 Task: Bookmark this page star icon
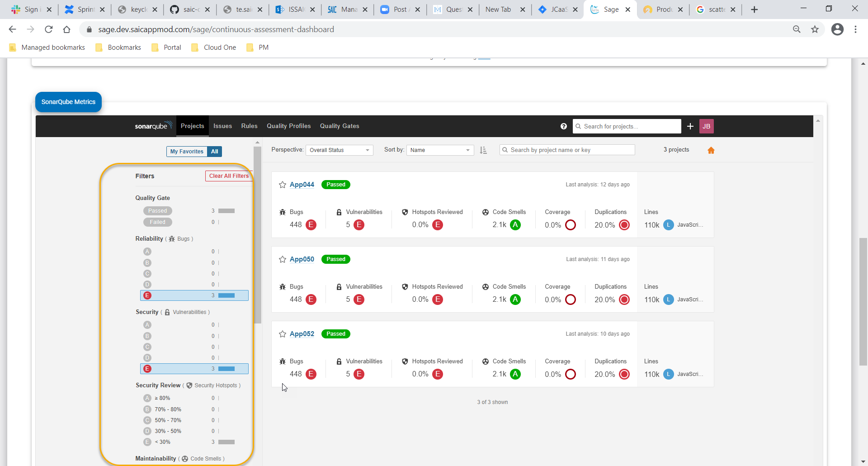(x=815, y=29)
